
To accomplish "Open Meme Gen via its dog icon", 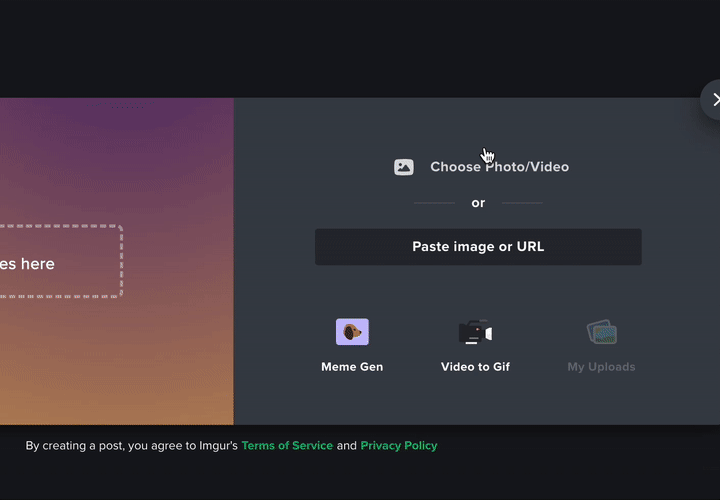I will (x=352, y=331).
